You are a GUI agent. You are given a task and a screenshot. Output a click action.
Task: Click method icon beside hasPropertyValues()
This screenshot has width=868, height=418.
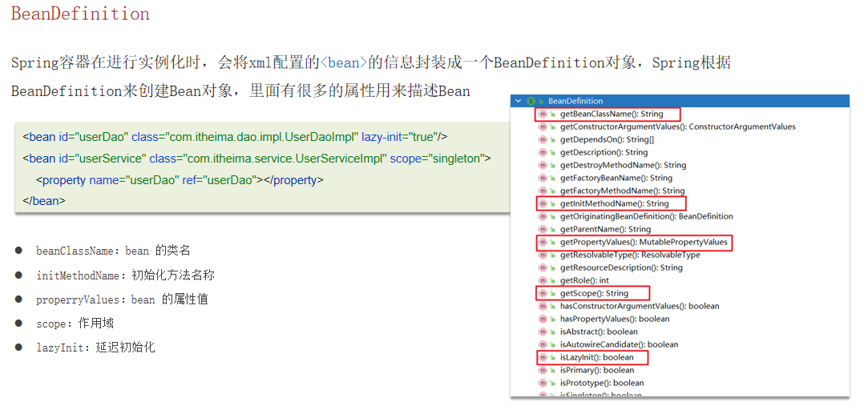click(543, 319)
